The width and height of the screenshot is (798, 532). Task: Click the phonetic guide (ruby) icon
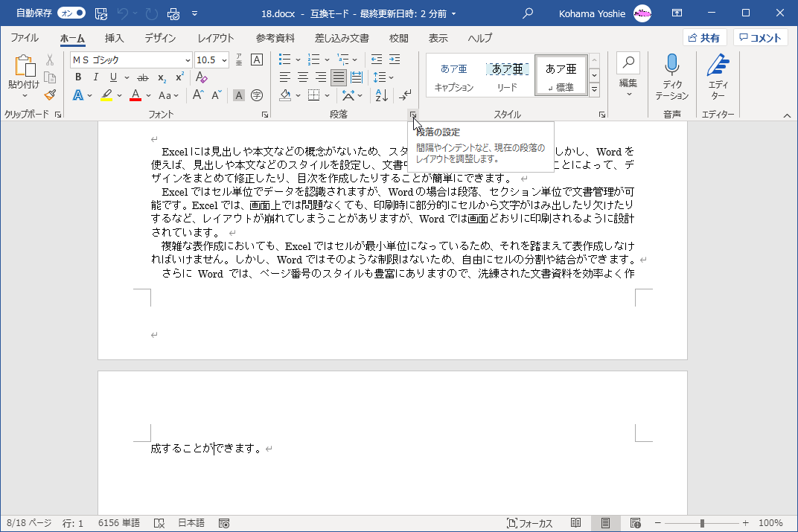point(239,60)
